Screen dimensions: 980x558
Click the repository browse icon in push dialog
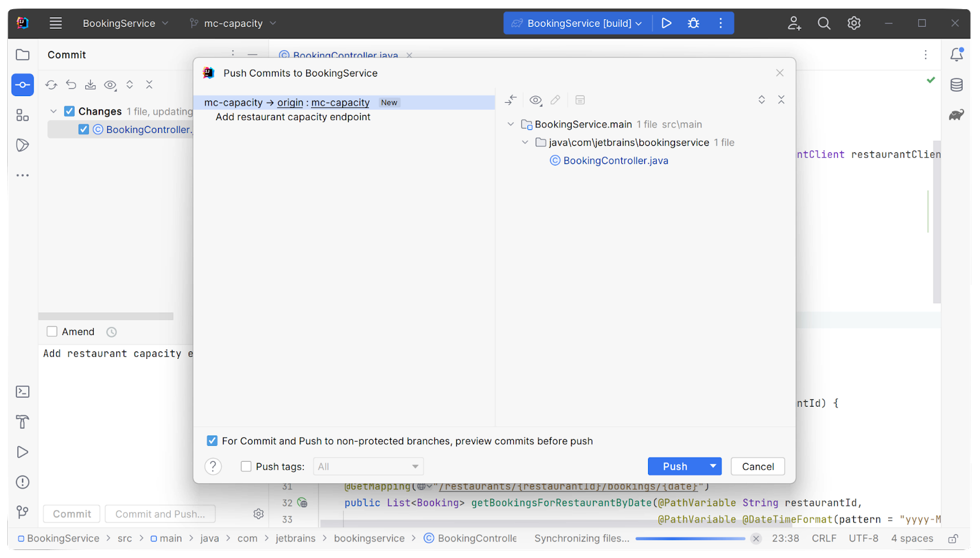[x=580, y=100]
